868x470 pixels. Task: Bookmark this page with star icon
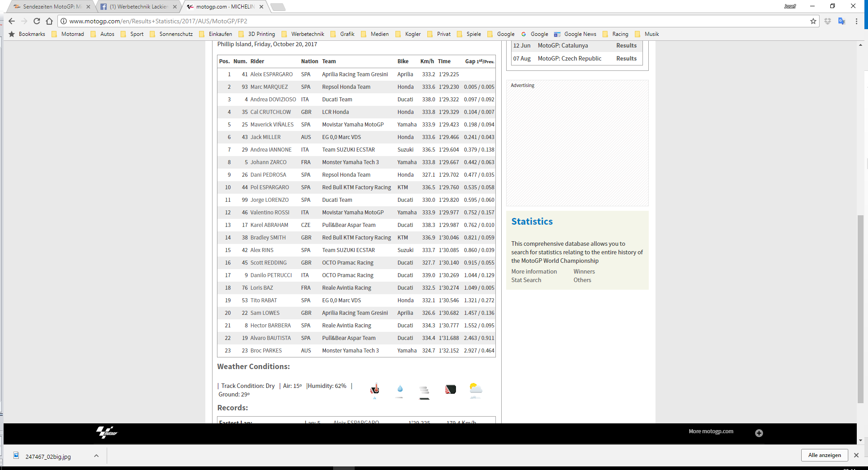813,21
